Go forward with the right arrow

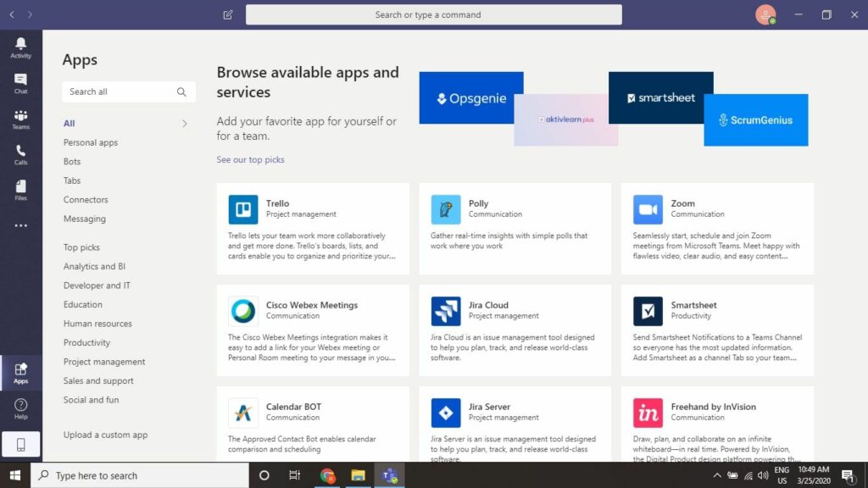[x=30, y=15]
